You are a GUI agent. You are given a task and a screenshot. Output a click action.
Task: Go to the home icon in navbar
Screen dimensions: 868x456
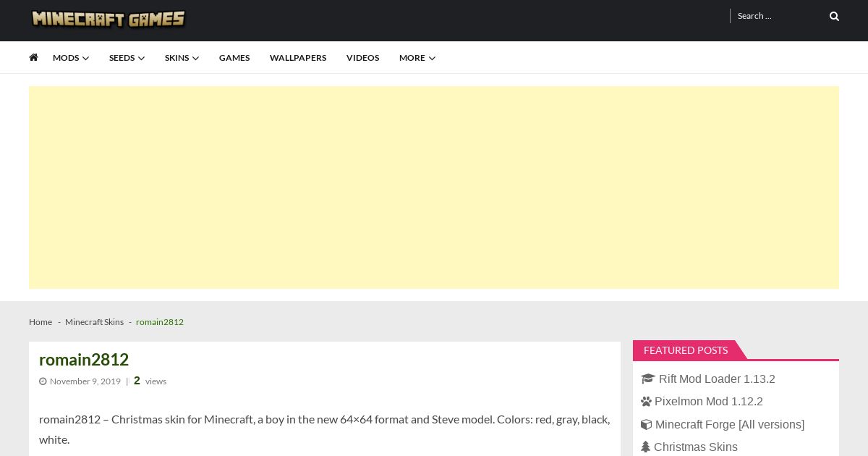33,57
